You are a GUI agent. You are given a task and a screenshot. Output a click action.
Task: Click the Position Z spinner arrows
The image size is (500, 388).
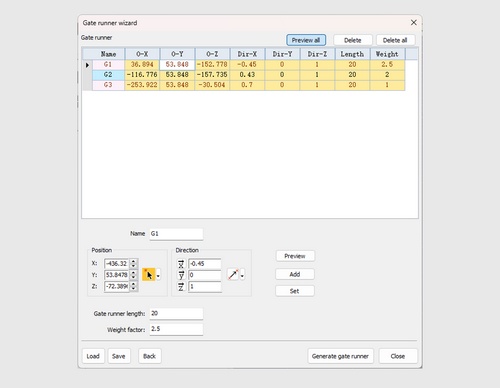[x=133, y=286]
